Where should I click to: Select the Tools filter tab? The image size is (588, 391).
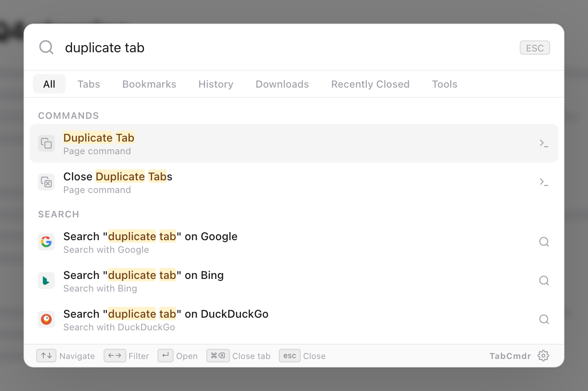444,84
